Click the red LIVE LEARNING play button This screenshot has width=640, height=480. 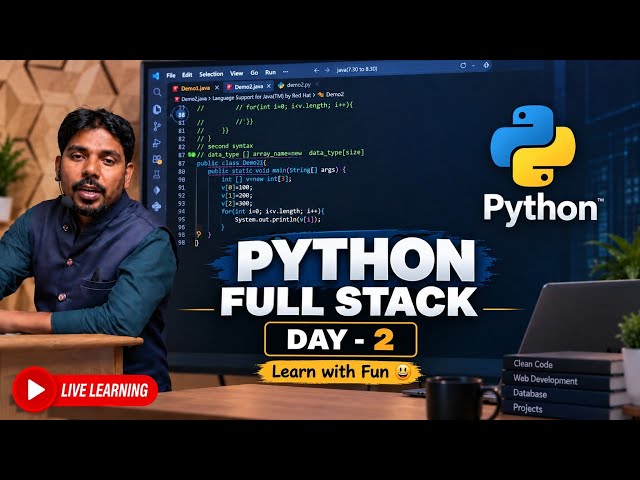34,389
